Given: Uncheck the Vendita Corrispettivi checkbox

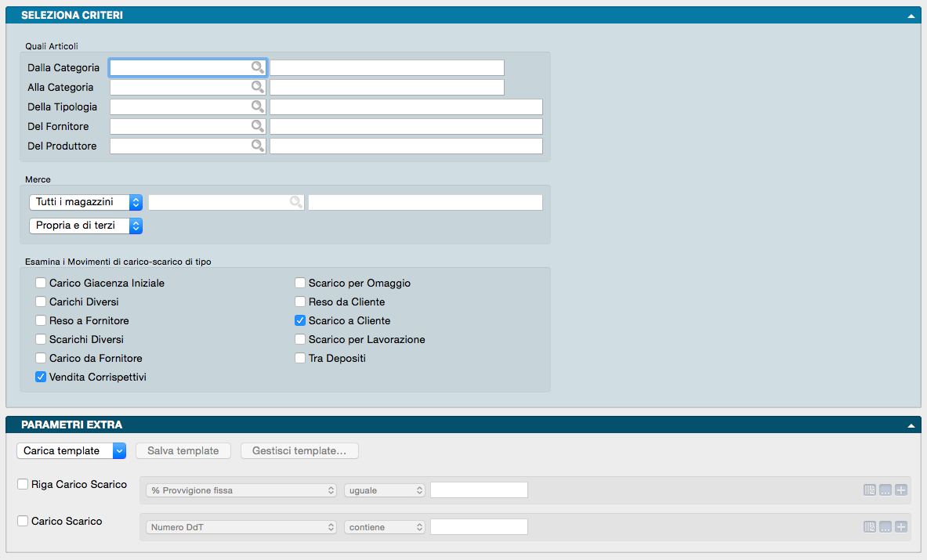Looking at the screenshot, I should (41, 377).
